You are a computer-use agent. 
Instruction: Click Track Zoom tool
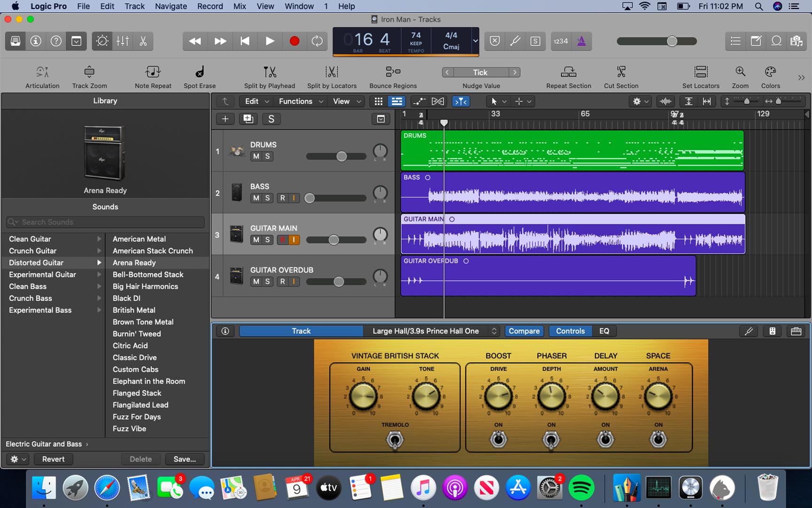point(89,77)
